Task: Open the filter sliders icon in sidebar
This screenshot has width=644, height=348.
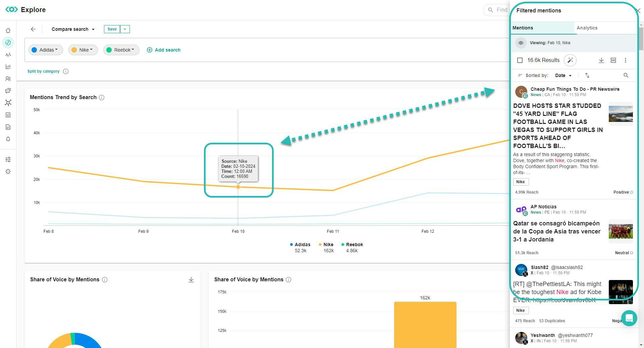Action: (8, 159)
